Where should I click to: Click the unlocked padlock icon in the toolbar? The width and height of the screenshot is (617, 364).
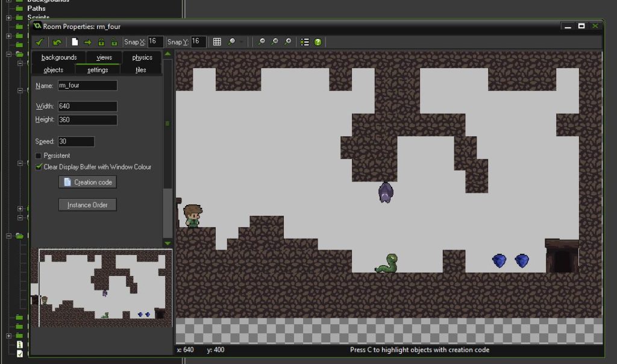(x=114, y=42)
